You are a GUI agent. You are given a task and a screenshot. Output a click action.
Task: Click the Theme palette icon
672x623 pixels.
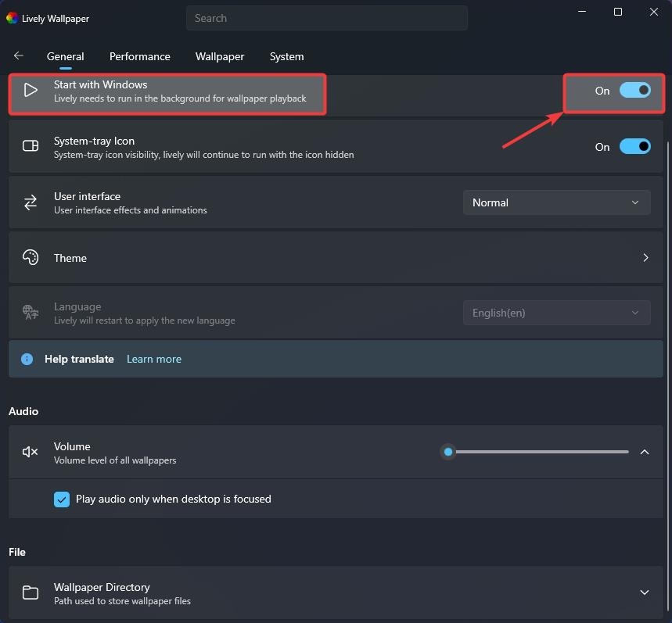pos(31,258)
